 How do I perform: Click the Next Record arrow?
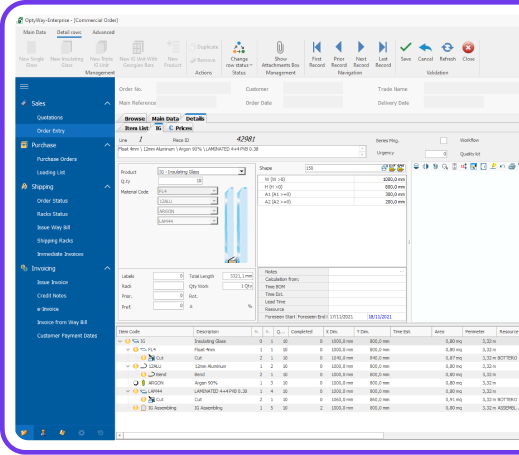[361, 47]
